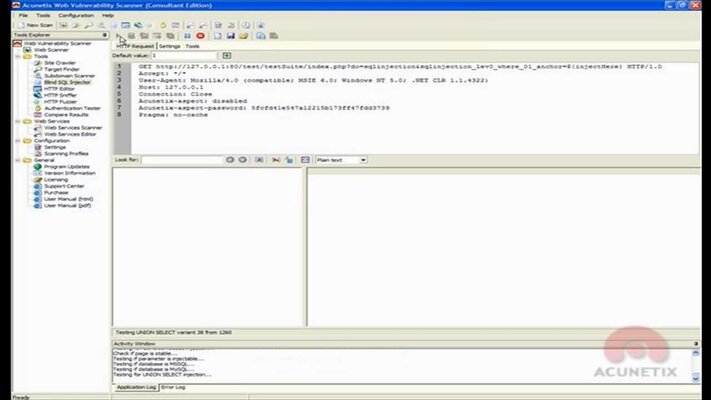Open the Plain text dropdown
The image size is (711, 400).
[x=341, y=160]
